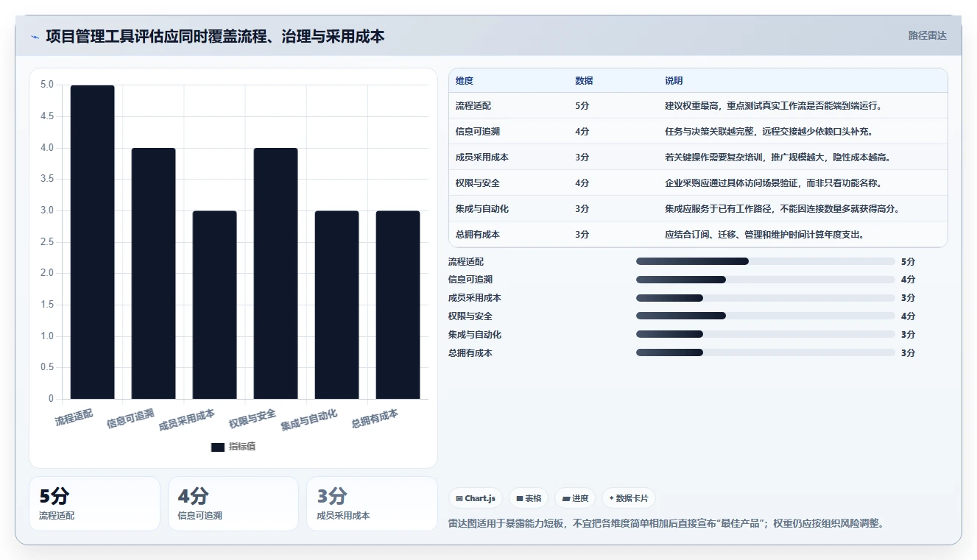This screenshot has height=560, width=977.
Task: Click the 流程适配 label beside the progress bars
Action: point(466,261)
